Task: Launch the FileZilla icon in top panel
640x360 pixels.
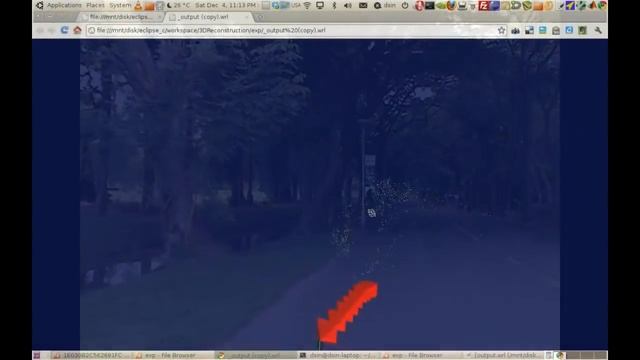Action: (484, 5)
